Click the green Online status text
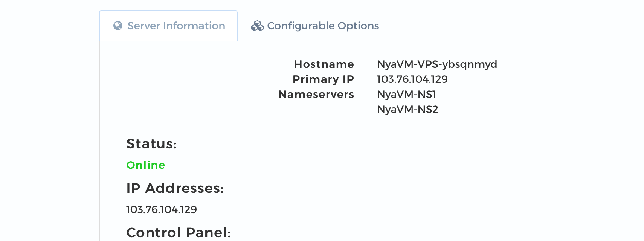 pyautogui.click(x=146, y=165)
